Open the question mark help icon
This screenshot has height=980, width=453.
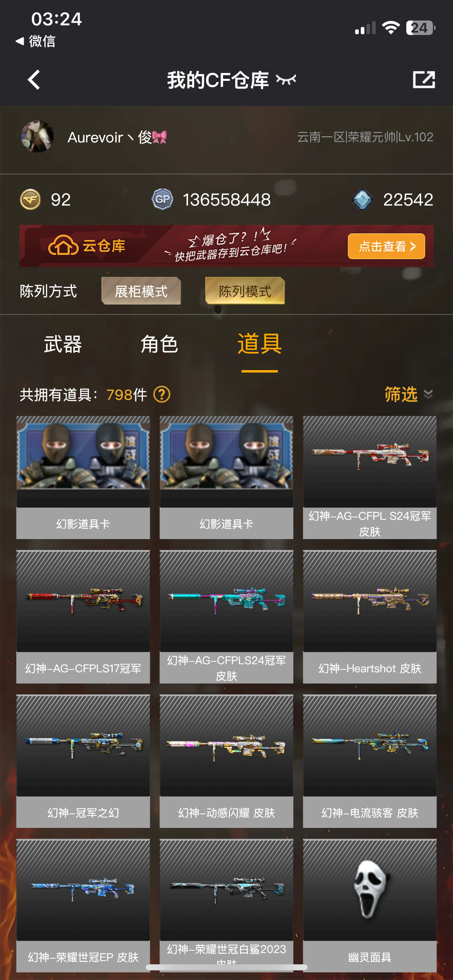point(162,395)
